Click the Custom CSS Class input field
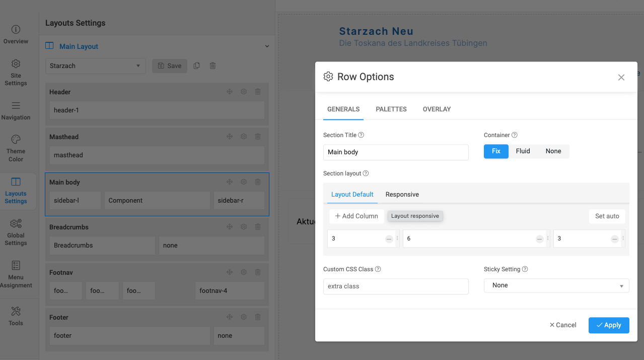Viewport: 644px width, 360px height. (x=395, y=286)
